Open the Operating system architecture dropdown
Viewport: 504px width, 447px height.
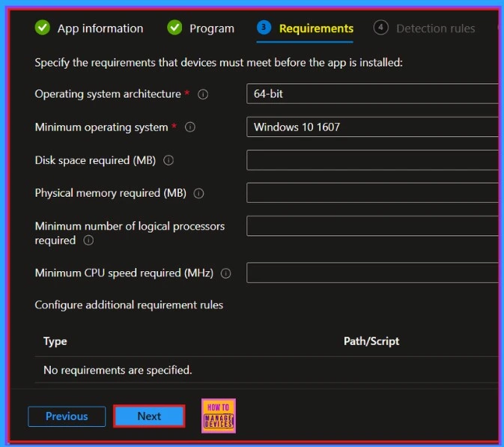tap(372, 94)
